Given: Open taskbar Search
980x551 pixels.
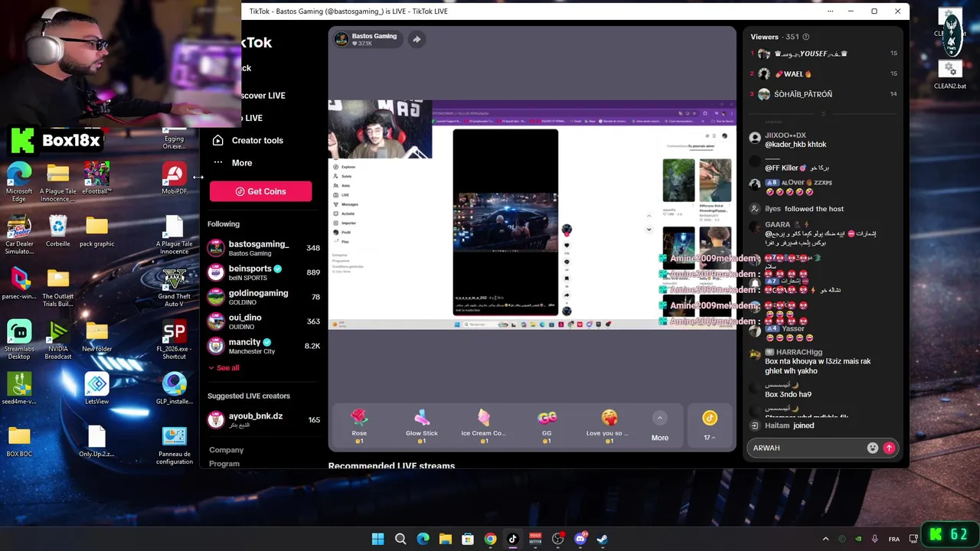Looking at the screenshot, I should [x=400, y=539].
